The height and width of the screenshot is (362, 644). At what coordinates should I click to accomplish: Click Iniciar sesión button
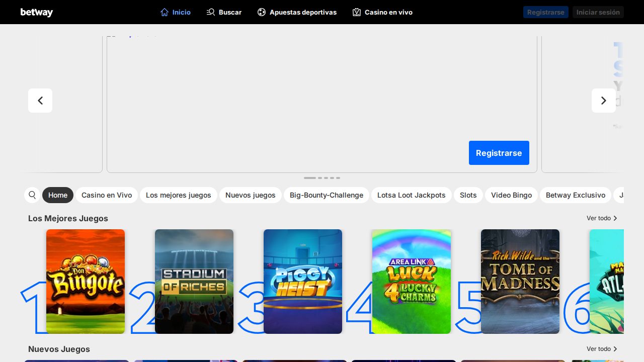click(x=598, y=12)
